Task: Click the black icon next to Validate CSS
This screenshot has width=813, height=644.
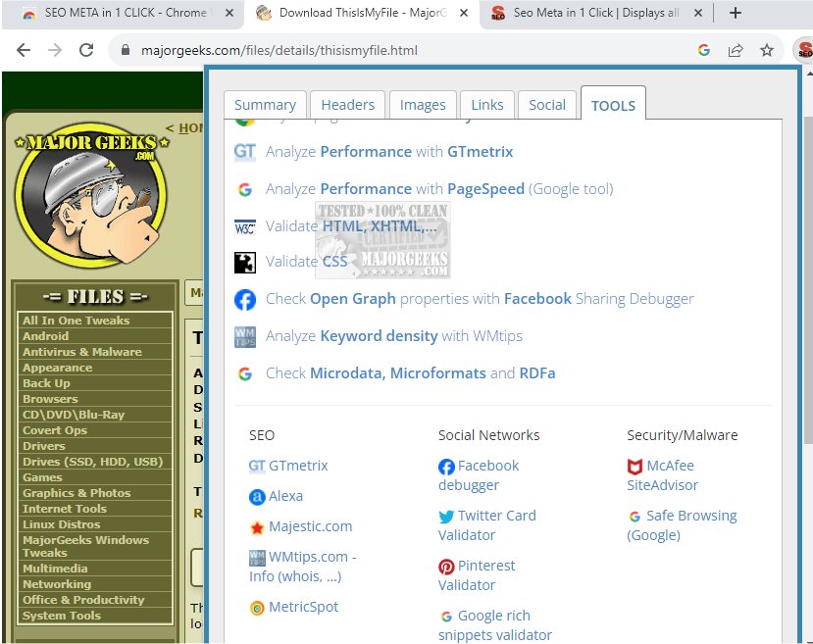Action: pyautogui.click(x=245, y=263)
